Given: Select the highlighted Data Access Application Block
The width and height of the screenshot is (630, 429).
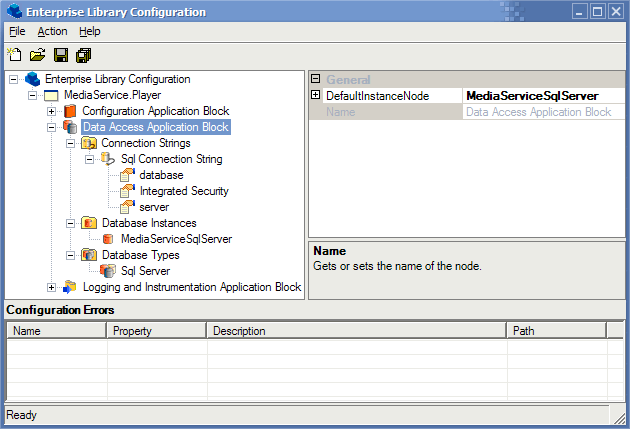Looking at the screenshot, I should [x=156, y=127].
